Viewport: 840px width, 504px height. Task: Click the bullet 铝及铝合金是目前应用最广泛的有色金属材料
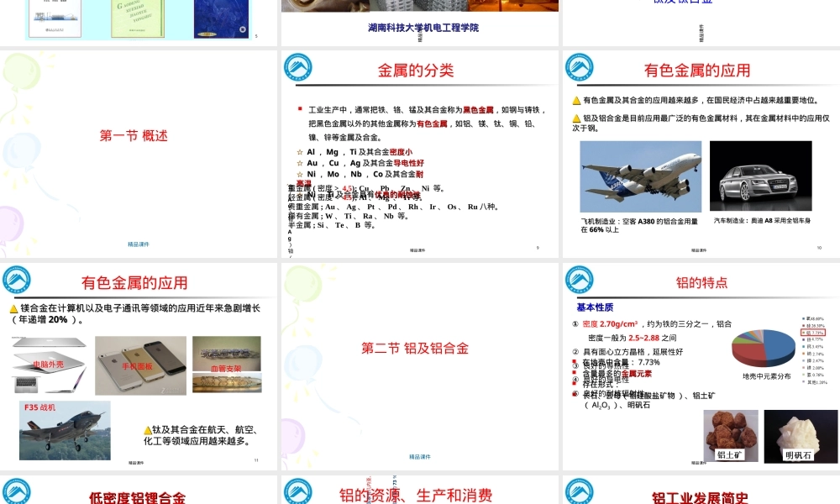pyautogui.click(x=701, y=123)
